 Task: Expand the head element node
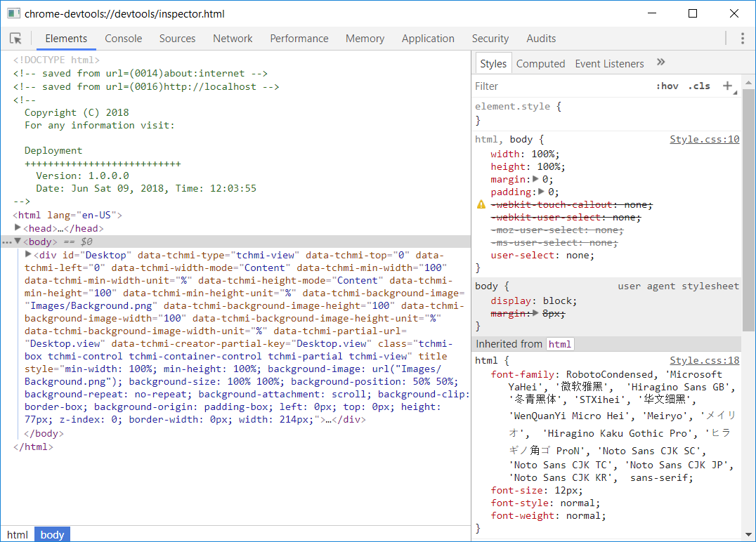(18, 227)
